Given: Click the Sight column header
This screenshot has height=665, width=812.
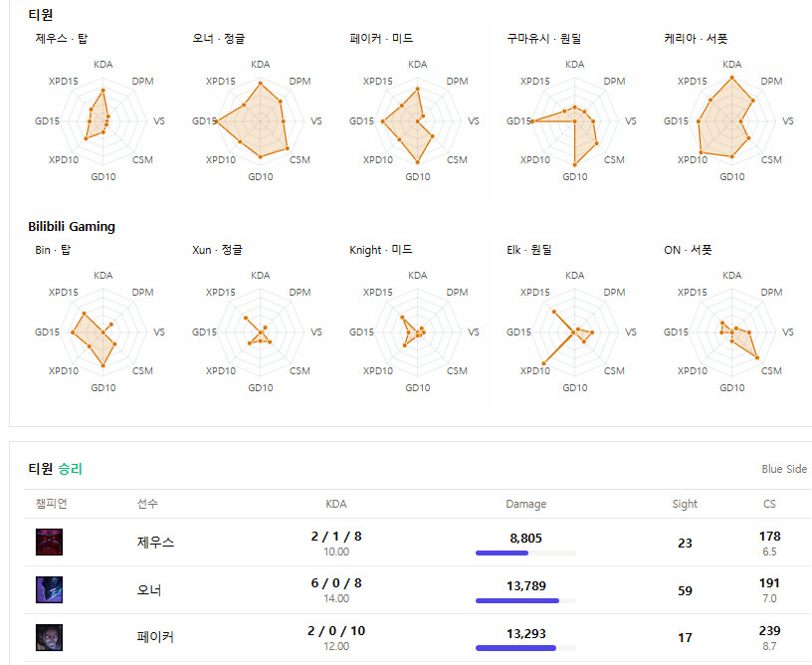Looking at the screenshot, I should 685,504.
